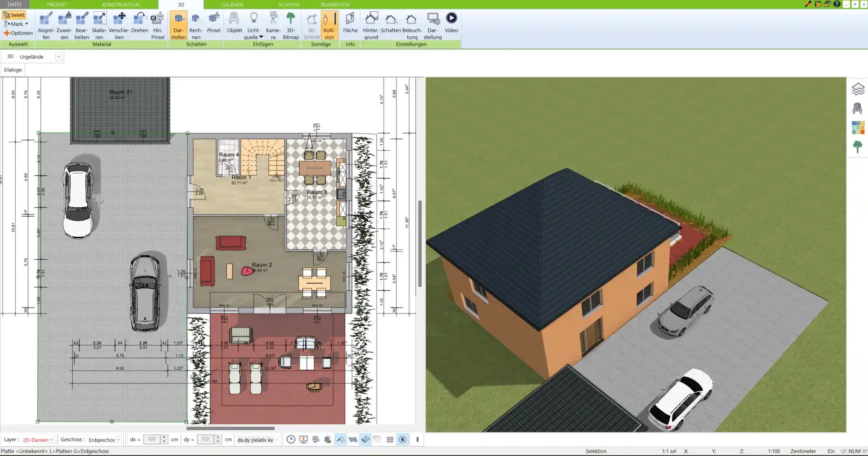Screen dimensions: 868x456
Task: Add a 3D-Bitmap tree element
Action: (x=291, y=26)
